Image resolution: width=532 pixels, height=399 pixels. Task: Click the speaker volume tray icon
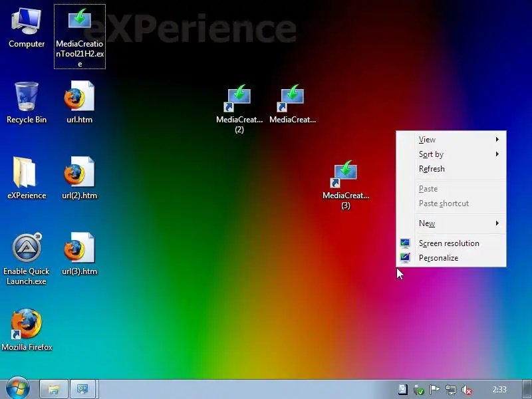click(467, 390)
